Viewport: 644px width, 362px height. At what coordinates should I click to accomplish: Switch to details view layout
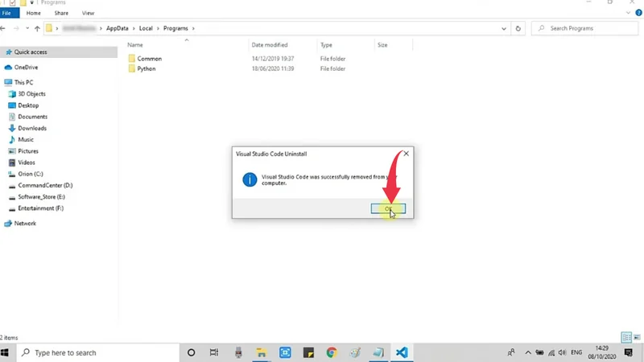tap(625, 338)
